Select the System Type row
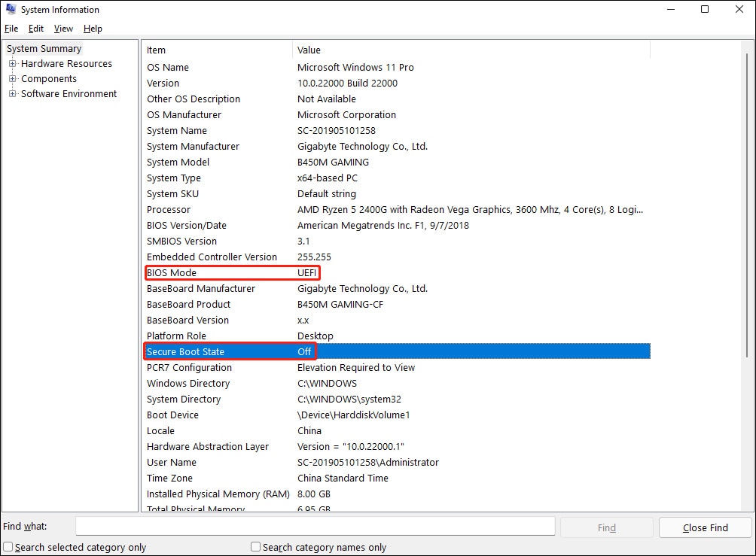Viewport: 756px width, 556px height. pos(397,178)
